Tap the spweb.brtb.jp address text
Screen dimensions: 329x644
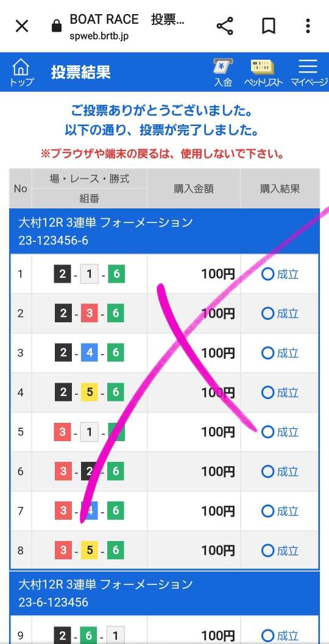(99, 36)
